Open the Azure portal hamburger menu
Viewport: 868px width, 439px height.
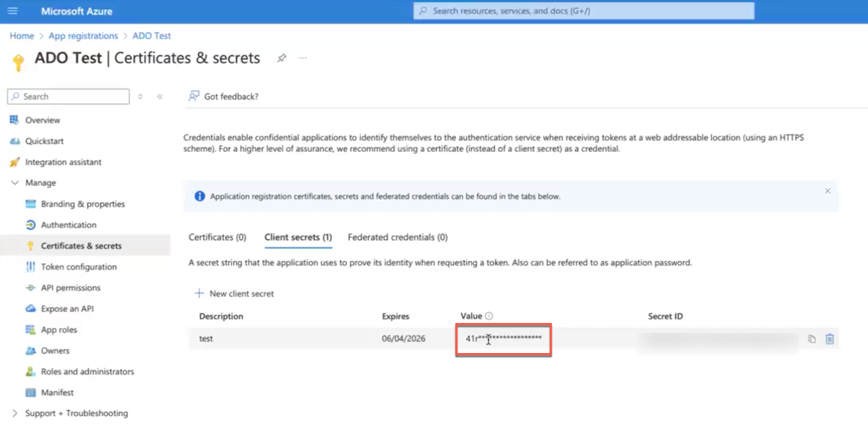(13, 11)
